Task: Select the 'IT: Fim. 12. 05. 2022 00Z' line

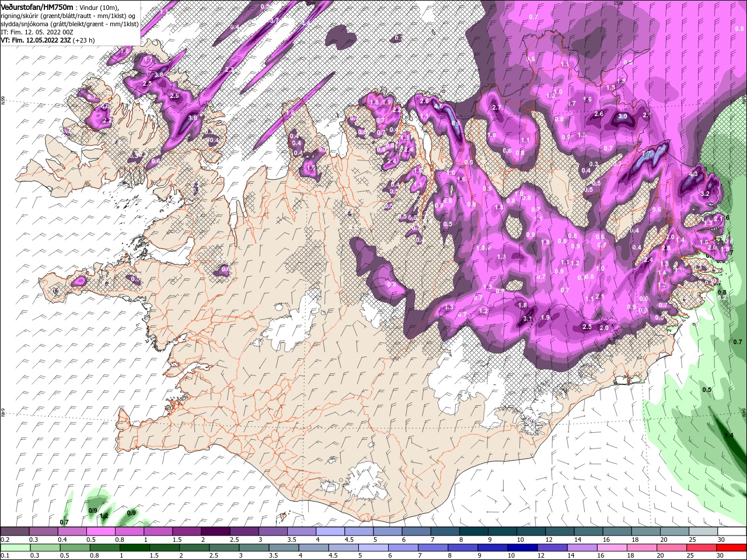Action: coord(37,32)
